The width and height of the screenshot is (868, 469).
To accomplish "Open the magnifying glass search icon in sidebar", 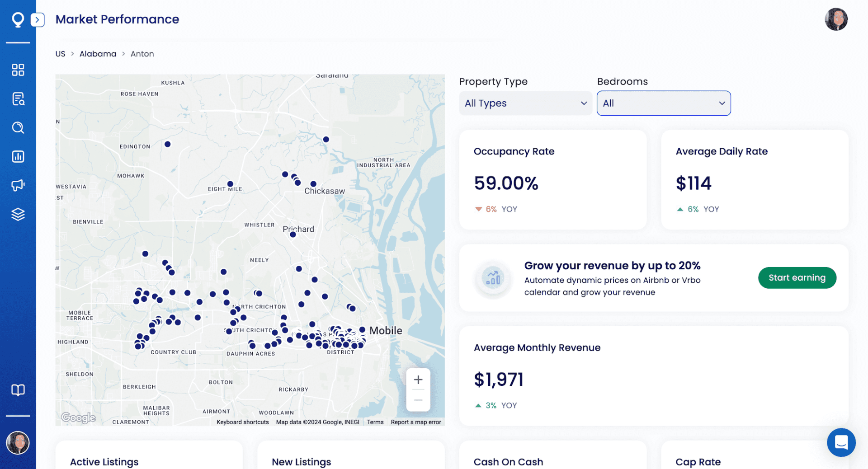I will point(18,128).
